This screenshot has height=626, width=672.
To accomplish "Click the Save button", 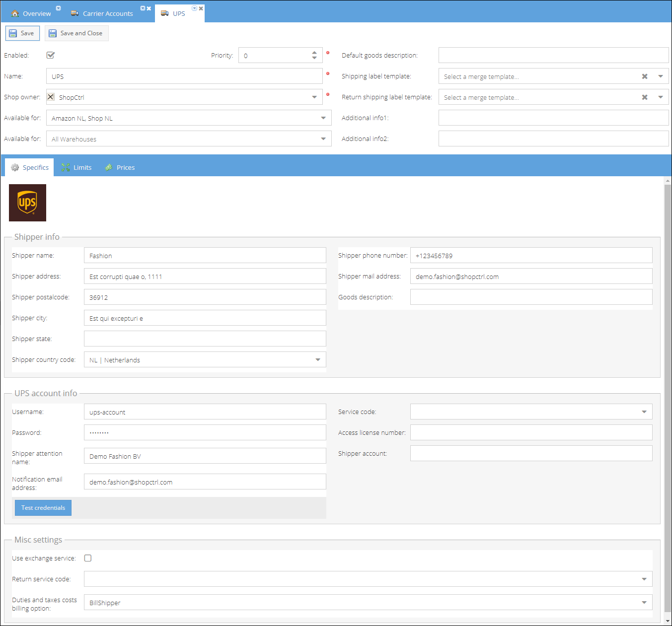I will (22, 33).
